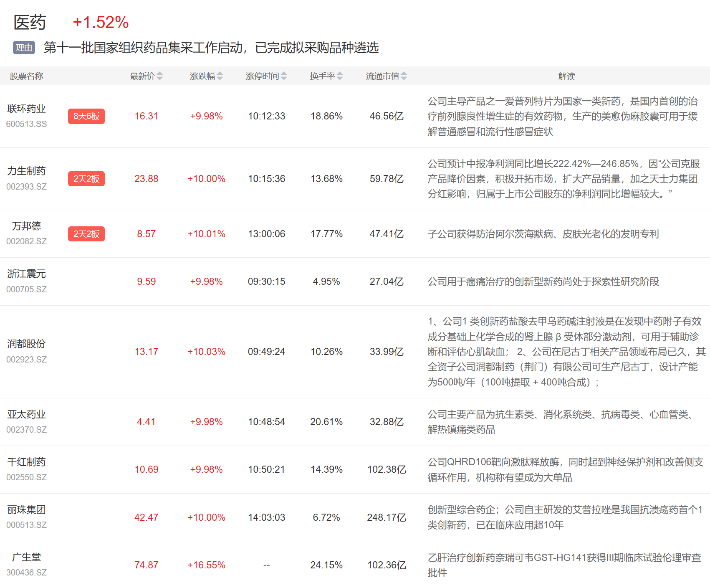This screenshot has height=588, width=710.
Task: Sort by 涨跌幅 column sort icon
Action: (220, 76)
